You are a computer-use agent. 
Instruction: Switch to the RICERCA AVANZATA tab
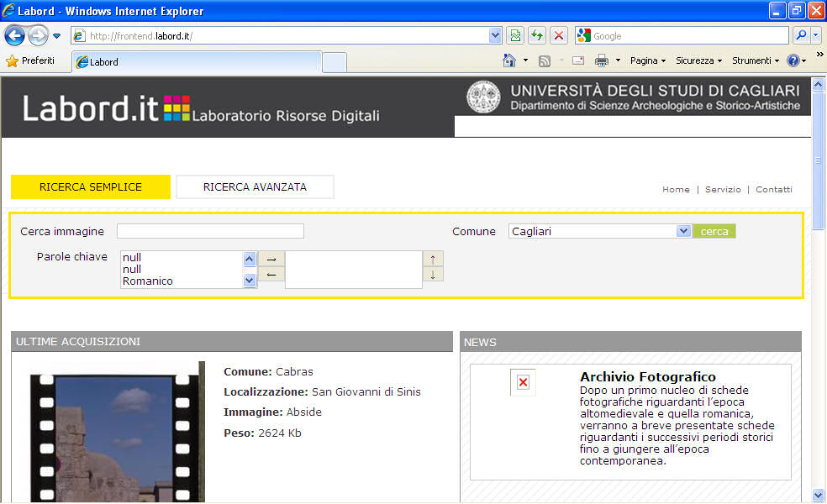(x=255, y=187)
